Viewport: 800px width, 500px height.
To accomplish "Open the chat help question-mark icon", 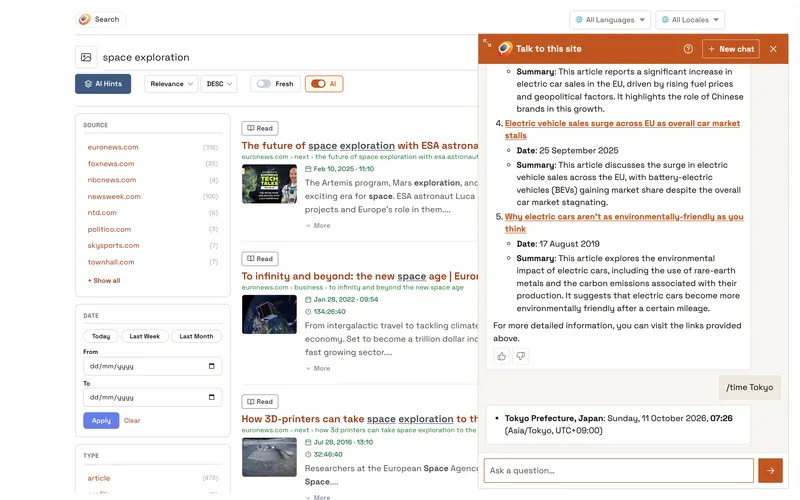I will click(x=688, y=49).
